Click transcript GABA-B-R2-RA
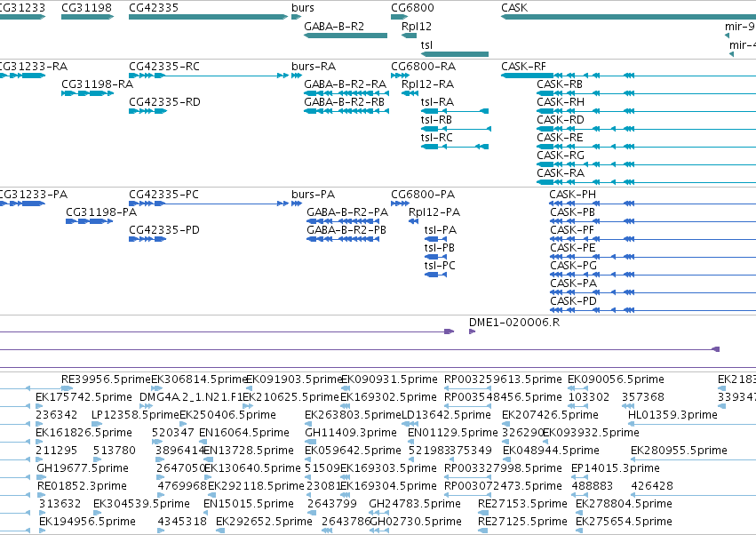 pyautogui.click(x=346, y=93)
